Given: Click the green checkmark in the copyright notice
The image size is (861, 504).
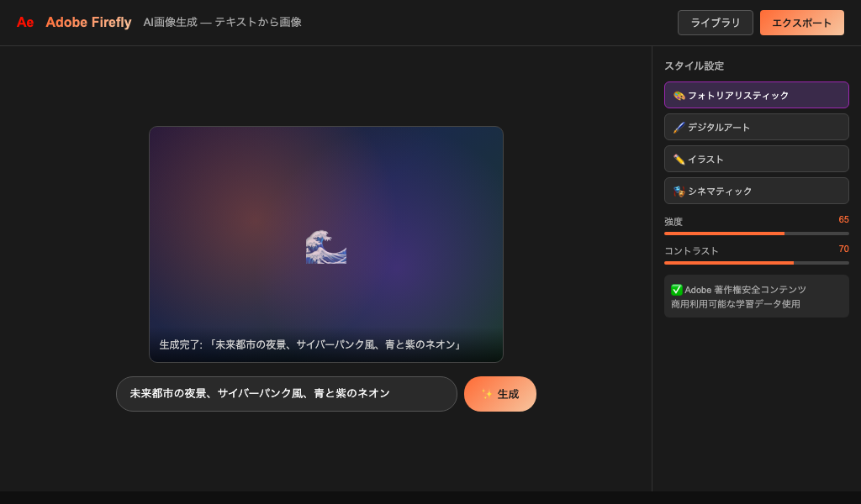Looking at the screenshot, I should pos(676,290).
